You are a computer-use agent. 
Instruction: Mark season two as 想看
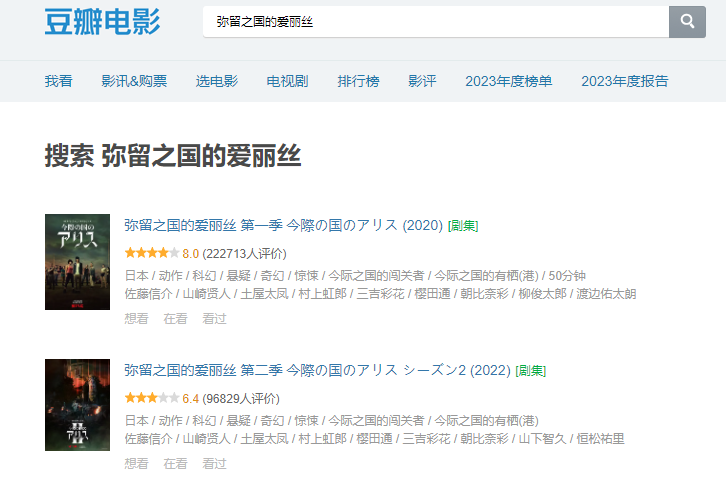pyautogui.click(x=136, y=463)
